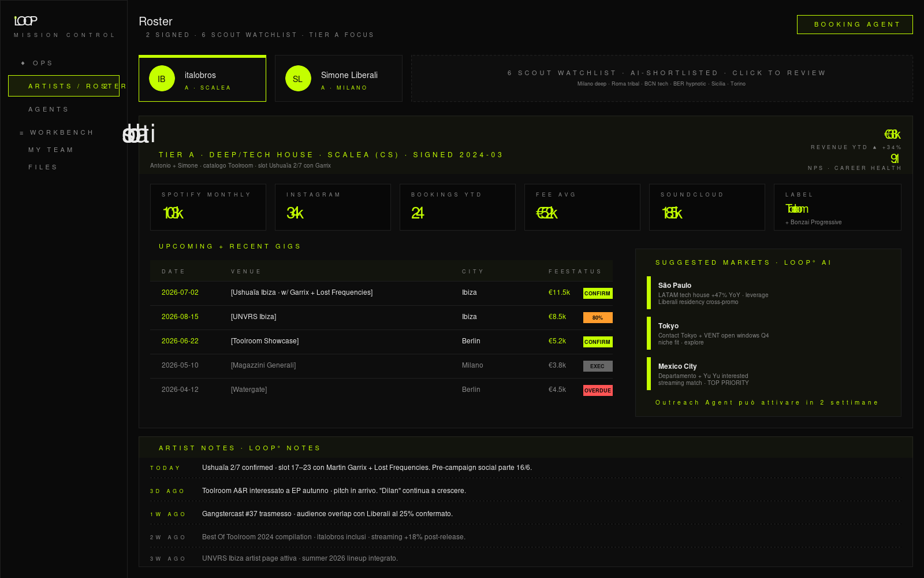The width and height of the screenshot is (924, 578).
Task: Click the Outreach Agent activation note
Action: (x=766, y=403)
